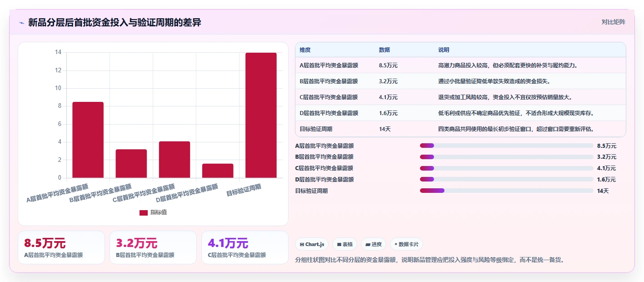Click the A层 progress bar showing 8.5万元
The width and height of the screenshot is (644, 282).
[x=507, y=146]
